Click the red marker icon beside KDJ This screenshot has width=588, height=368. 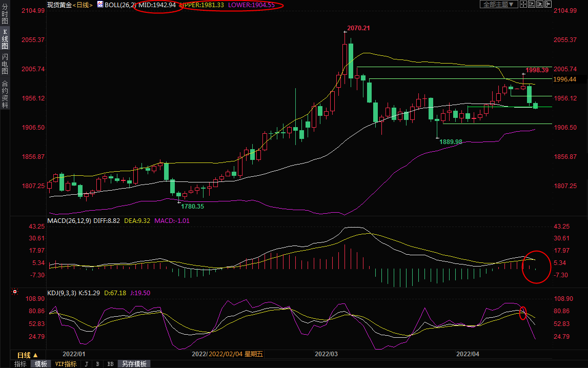pyautogui.click(x=14, y=292)
